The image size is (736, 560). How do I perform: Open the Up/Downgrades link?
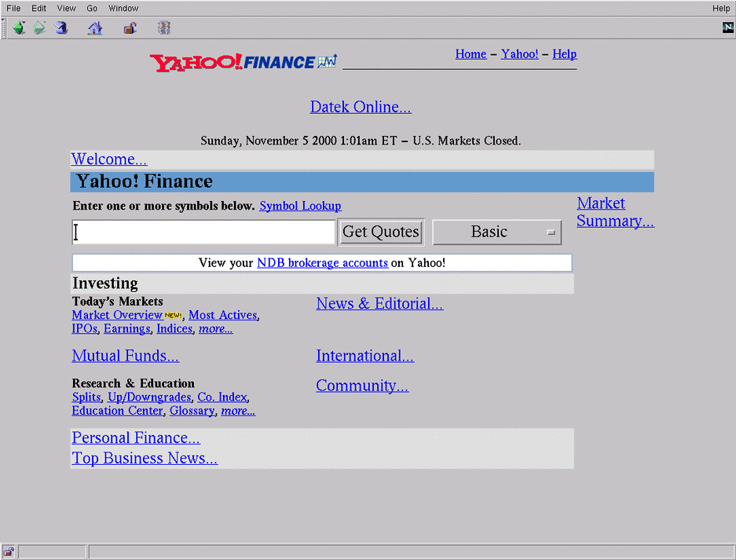[x=150, y=397]
